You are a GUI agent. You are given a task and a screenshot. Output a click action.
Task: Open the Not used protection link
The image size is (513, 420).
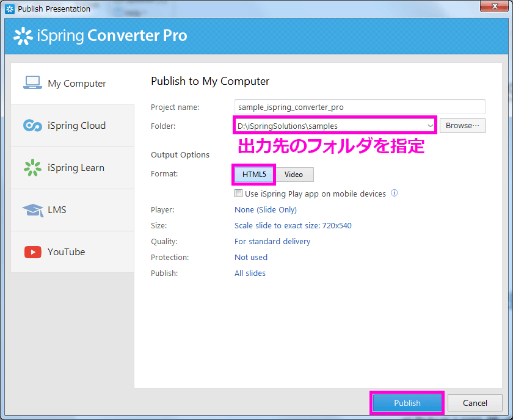coord(251,258)
